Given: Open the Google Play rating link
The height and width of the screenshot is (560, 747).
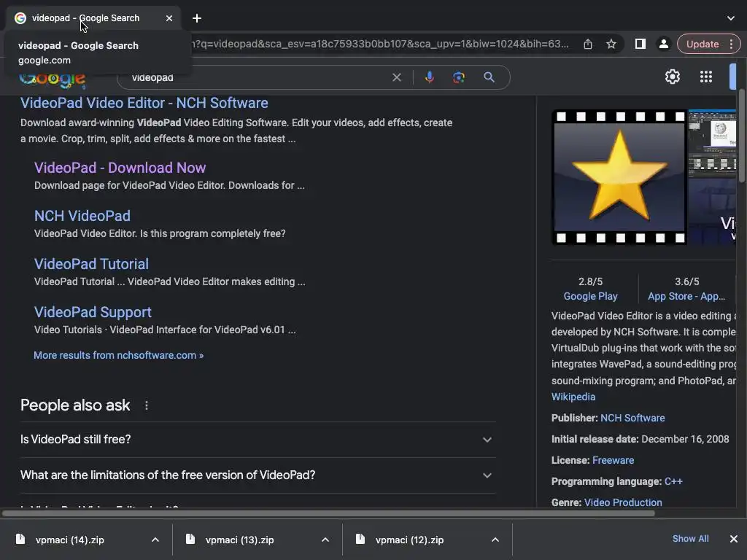Looking at the screenshot, I should 590,296.
